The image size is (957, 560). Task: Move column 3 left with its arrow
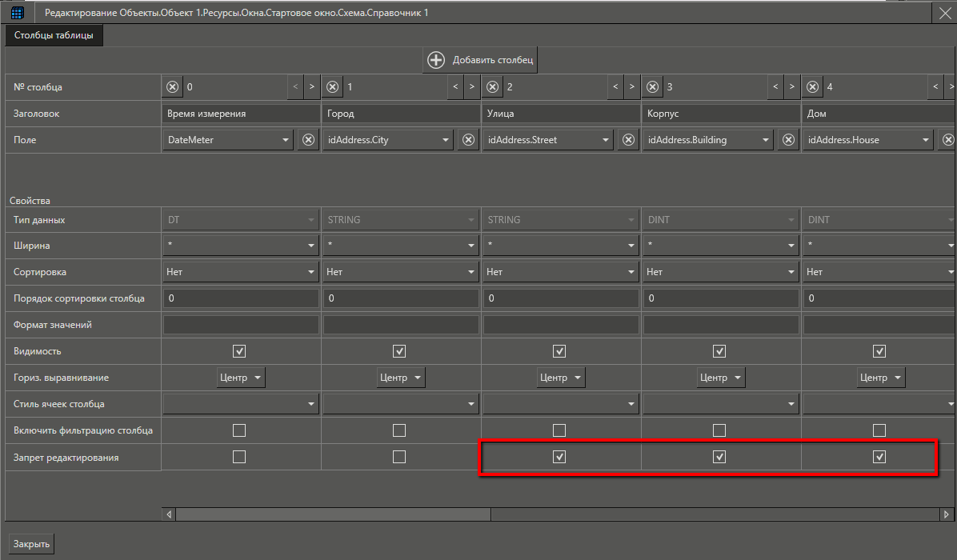coord(775,87)
